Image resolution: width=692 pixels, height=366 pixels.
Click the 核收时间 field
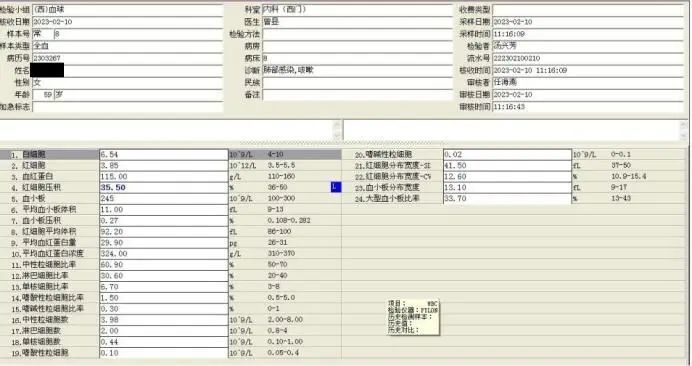[x=588, y=70]
